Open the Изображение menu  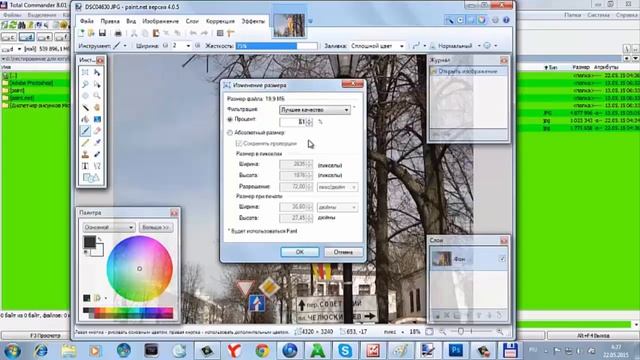pos(160,21)
